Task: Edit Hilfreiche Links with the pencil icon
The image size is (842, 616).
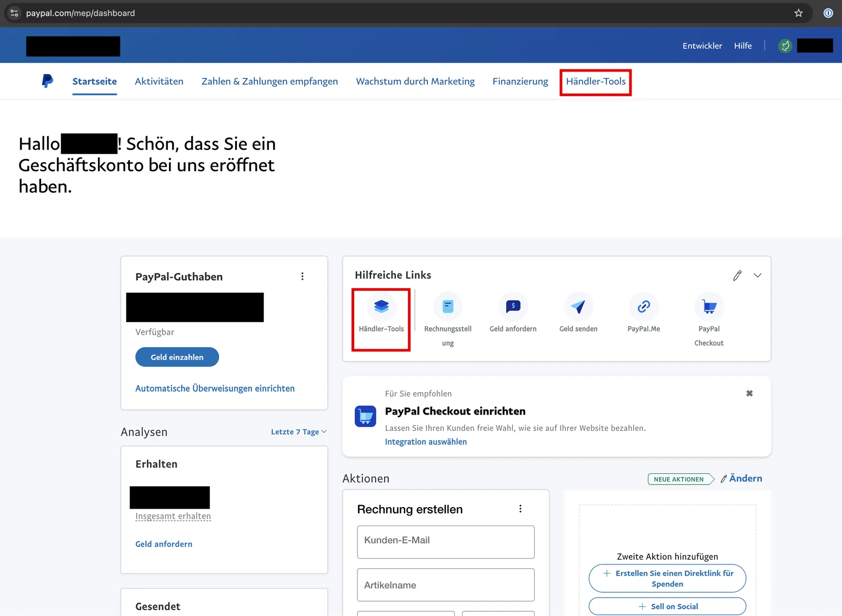Action: [737, 275]
